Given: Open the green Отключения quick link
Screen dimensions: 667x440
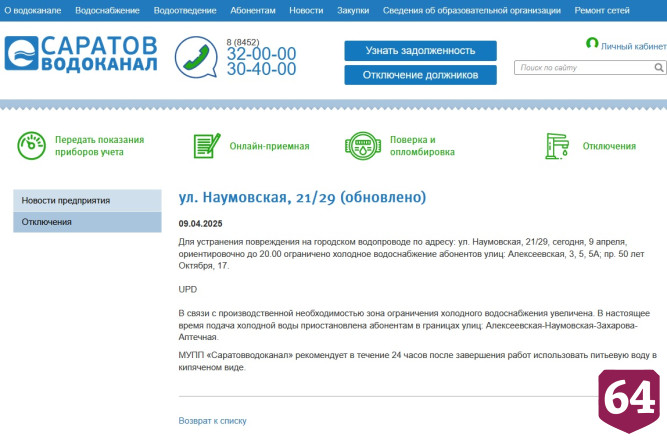Looking at the screenshot, I should (609, 146).
